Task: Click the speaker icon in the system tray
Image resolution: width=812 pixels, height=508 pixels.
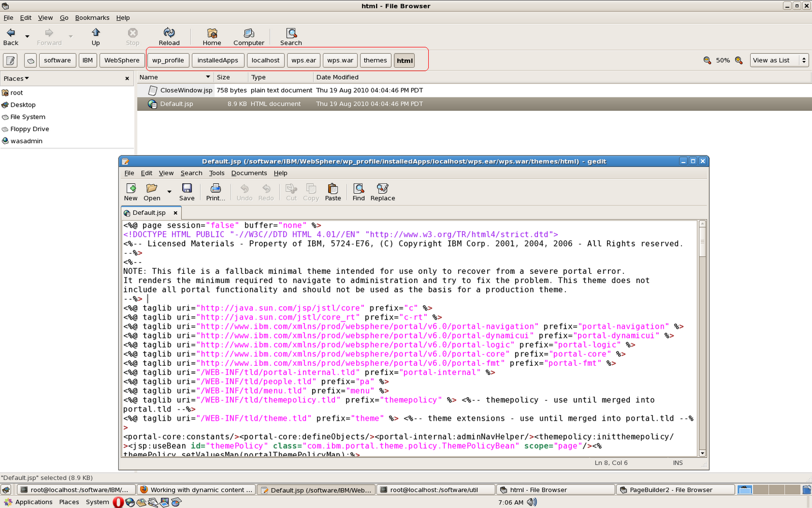Action: 532,502
